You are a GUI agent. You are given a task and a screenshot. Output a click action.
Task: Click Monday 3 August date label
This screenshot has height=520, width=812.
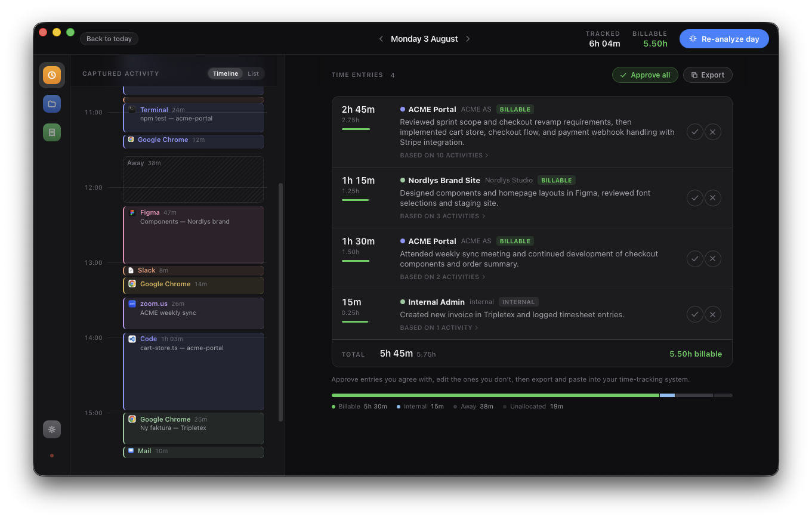click(x=424, y=39)
